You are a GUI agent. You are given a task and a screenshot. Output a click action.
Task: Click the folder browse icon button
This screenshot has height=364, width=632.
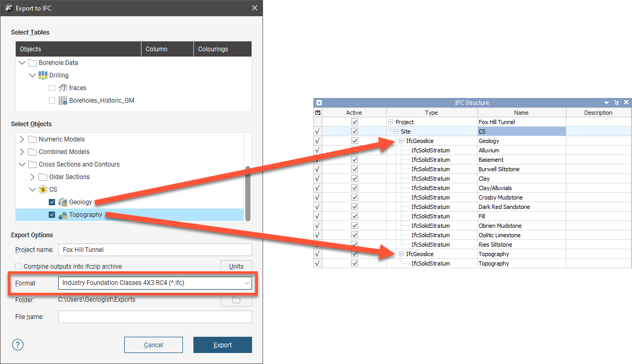(236, 300)
